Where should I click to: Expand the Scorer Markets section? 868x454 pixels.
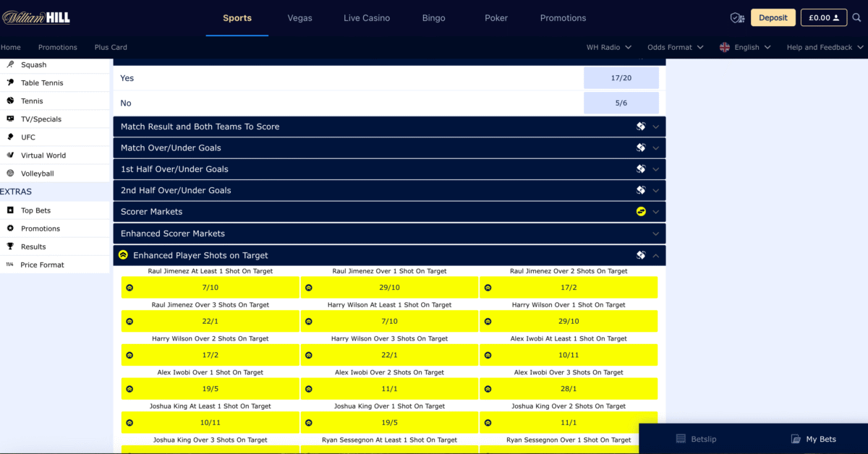point(389,212)
